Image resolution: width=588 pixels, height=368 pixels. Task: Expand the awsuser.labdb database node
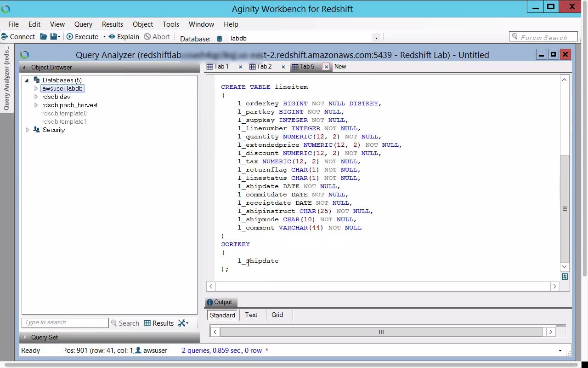(36, 88)
